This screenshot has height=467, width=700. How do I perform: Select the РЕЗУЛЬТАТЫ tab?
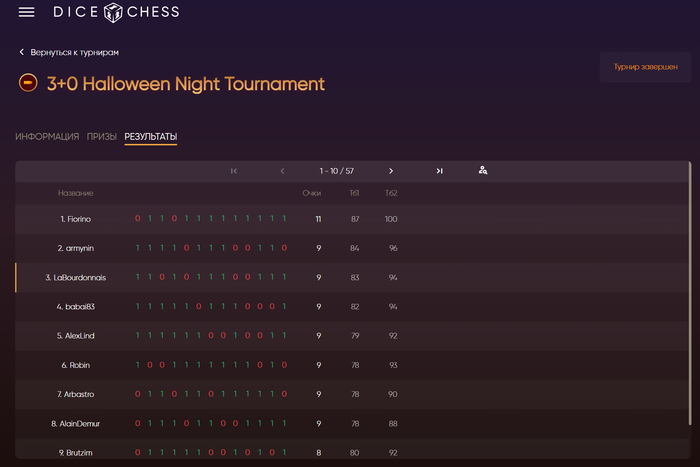151,136
